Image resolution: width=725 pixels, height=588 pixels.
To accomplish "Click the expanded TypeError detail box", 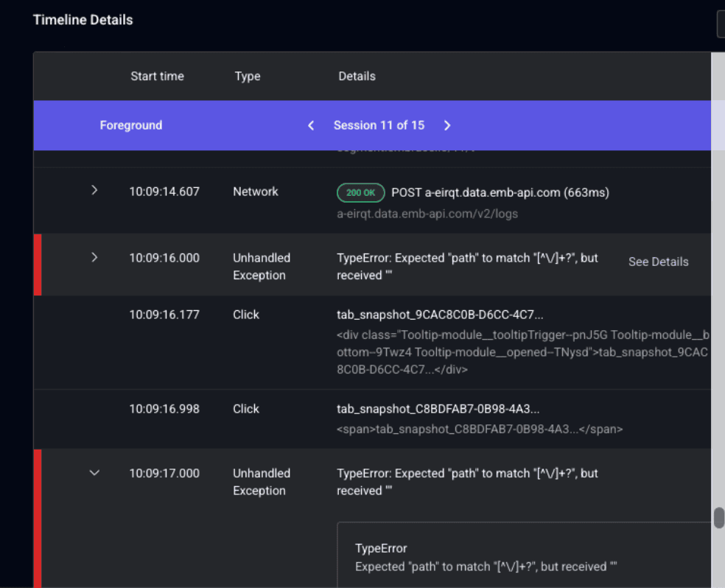I will click(516, 556).
